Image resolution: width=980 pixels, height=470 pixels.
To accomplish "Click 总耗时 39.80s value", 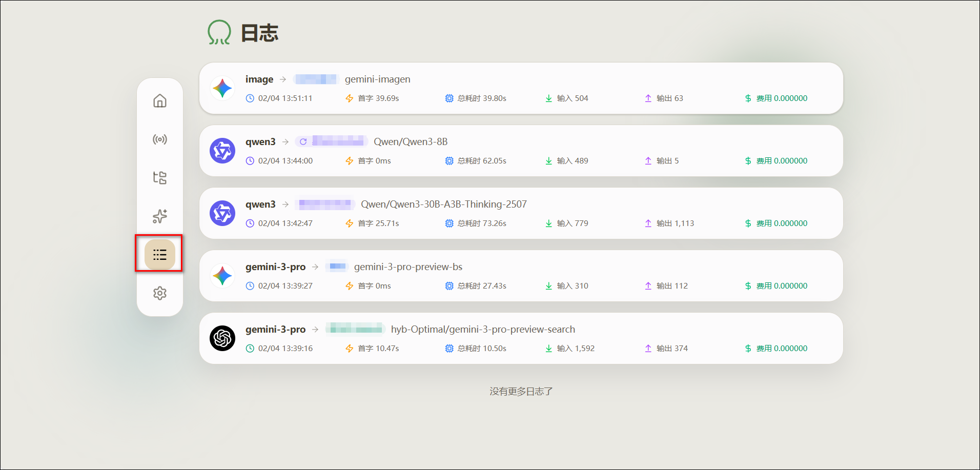I will 482,98.
